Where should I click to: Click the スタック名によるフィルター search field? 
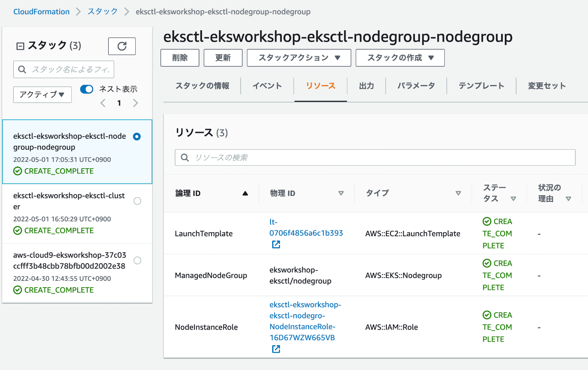click(x=64, y=69)
